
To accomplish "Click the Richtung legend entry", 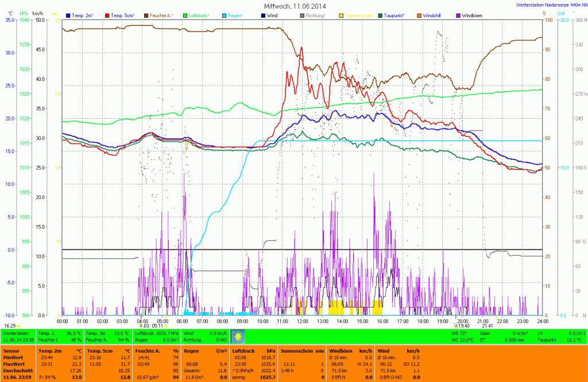I will (316, 15).
